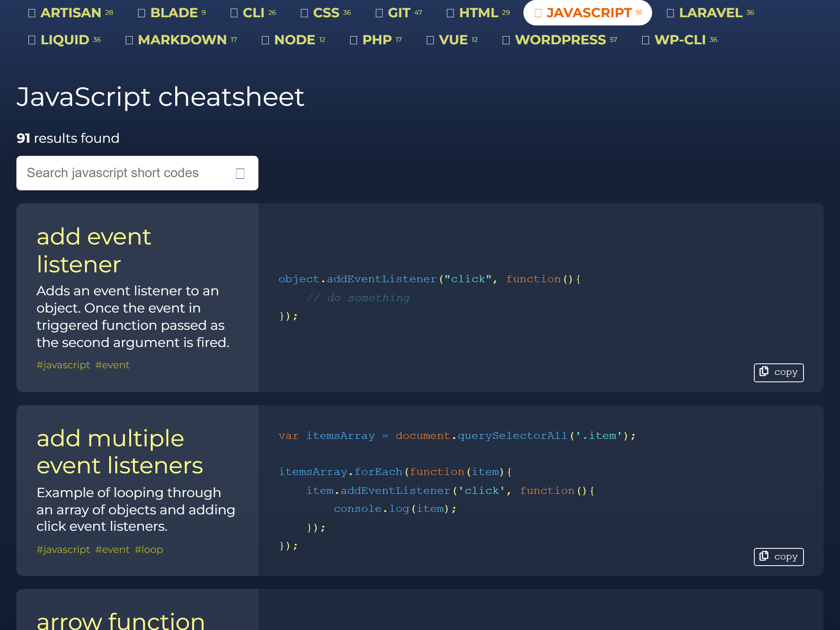Click the querySelectorAll('.item') code line
The image size is (840, 630).
pyautogui.click(x=457, y=436)
